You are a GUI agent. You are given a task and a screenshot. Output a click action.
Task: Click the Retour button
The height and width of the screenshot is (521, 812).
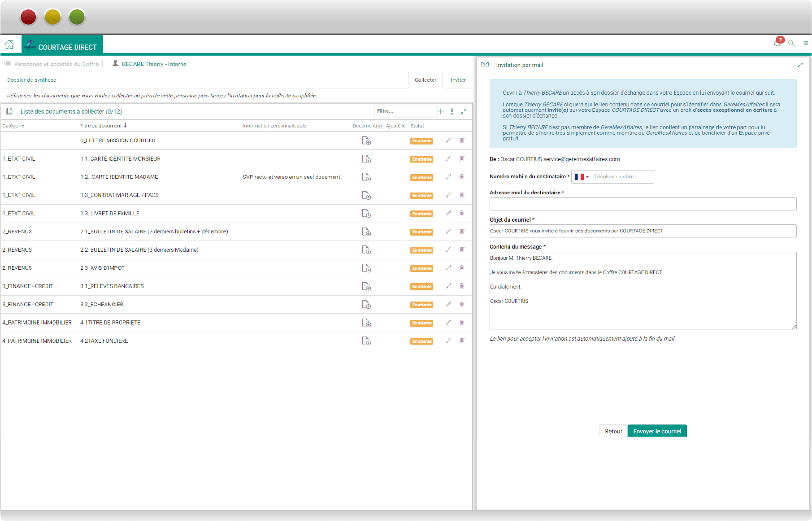pos(613,431)
